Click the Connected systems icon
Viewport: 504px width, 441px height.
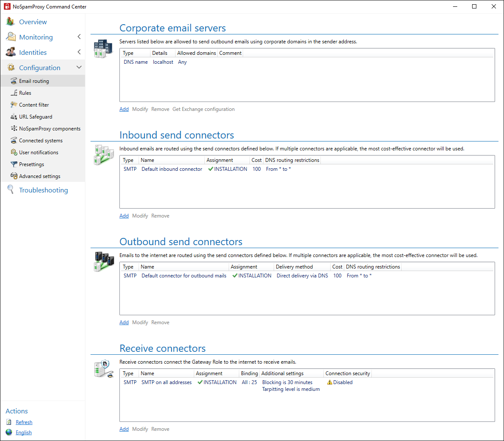(x=14, y=140)
